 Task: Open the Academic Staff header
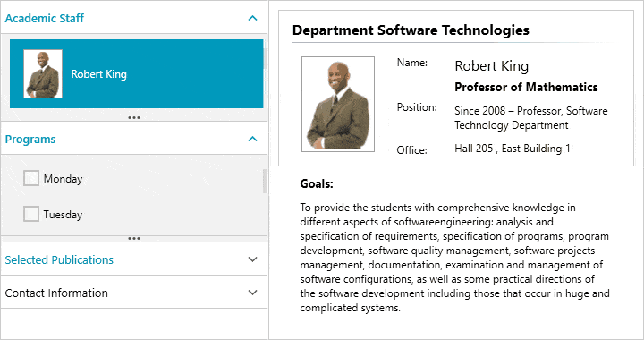[134, 18]
